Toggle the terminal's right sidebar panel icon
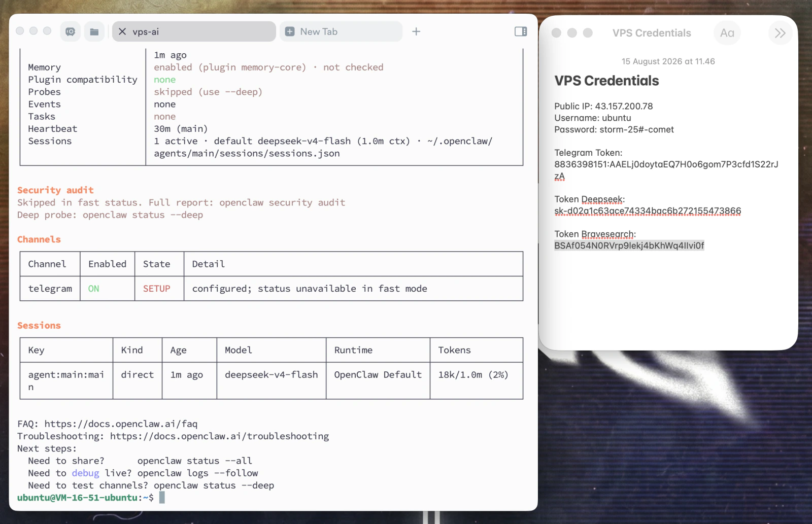 (x=521, y=31)
